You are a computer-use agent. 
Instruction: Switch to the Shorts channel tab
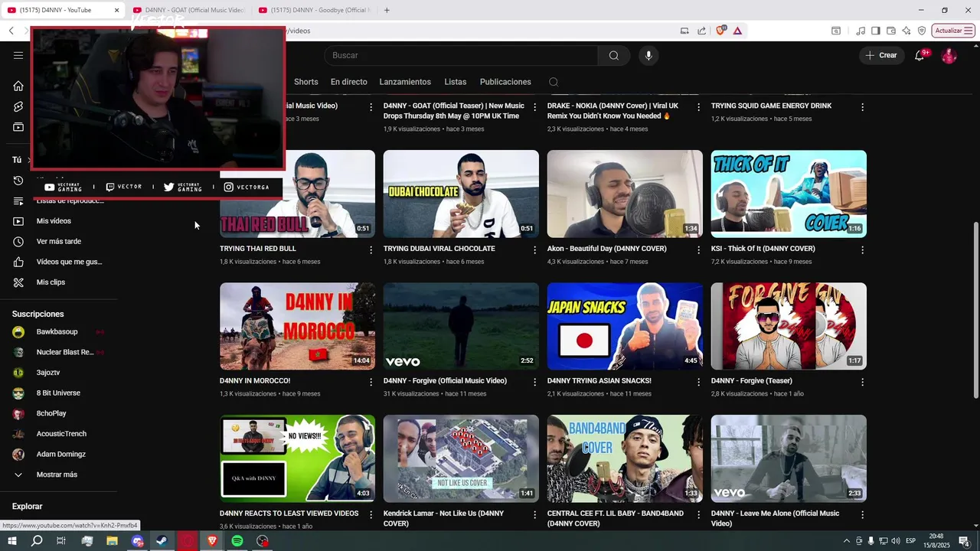click(x=305, y=82)
